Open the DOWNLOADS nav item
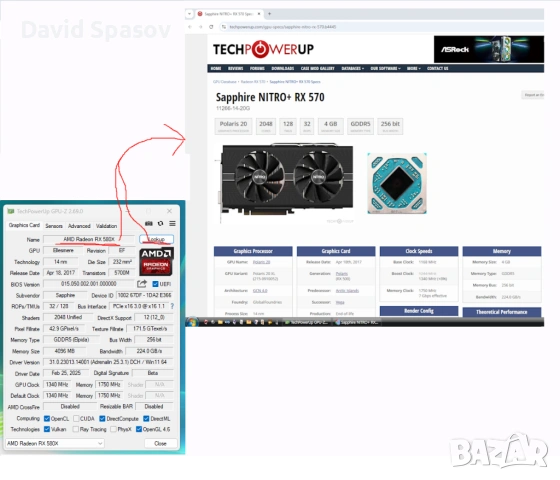 pyautogui.click(x=282, y=68)
